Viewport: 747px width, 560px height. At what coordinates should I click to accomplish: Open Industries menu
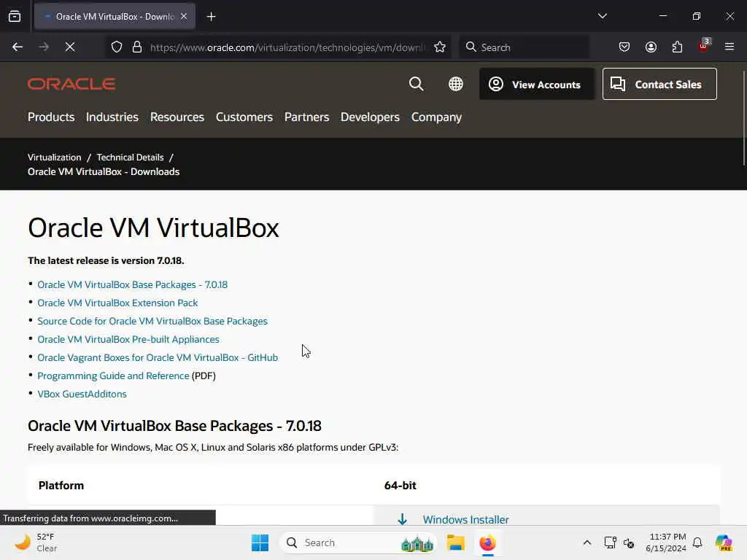(x=112, y=117)
